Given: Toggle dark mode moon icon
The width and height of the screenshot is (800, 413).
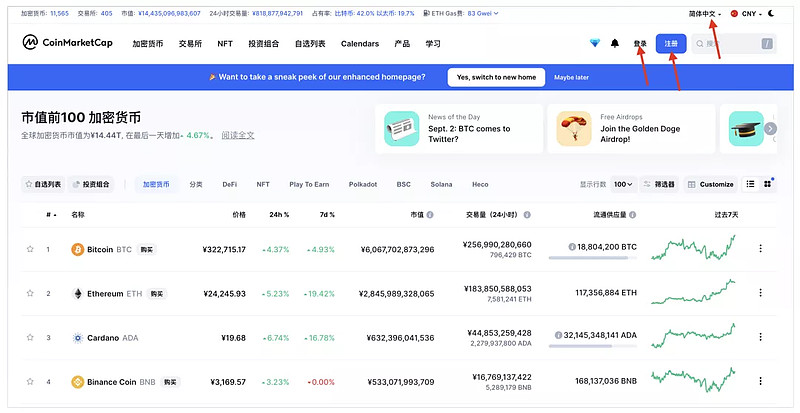Looking at the screenshot, I should point(771,13).
